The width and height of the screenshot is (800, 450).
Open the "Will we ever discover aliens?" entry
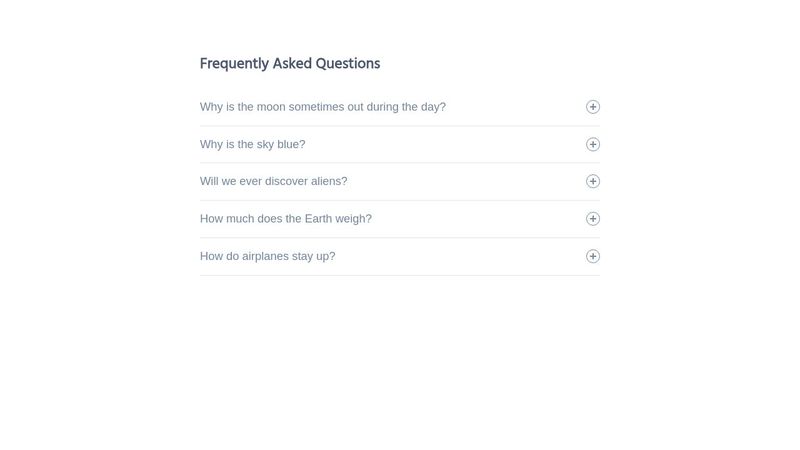(273, 181)
